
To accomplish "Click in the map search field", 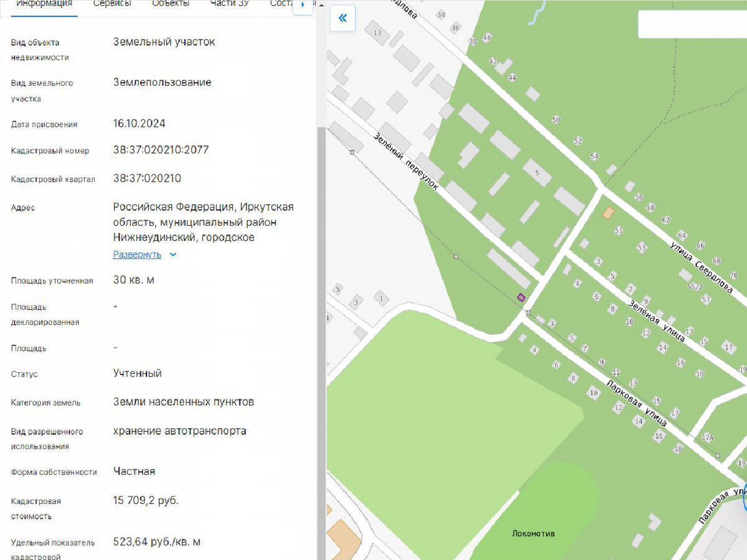I will click(692, 24).
